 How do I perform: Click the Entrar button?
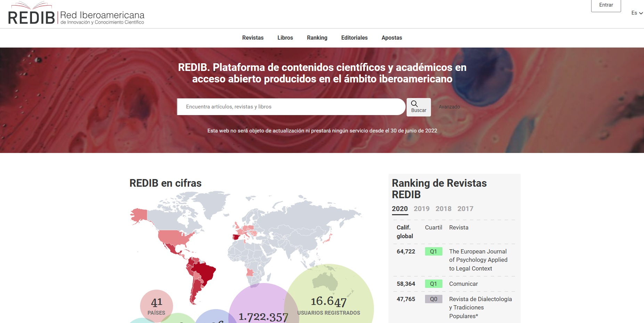(x=606, y=5)
